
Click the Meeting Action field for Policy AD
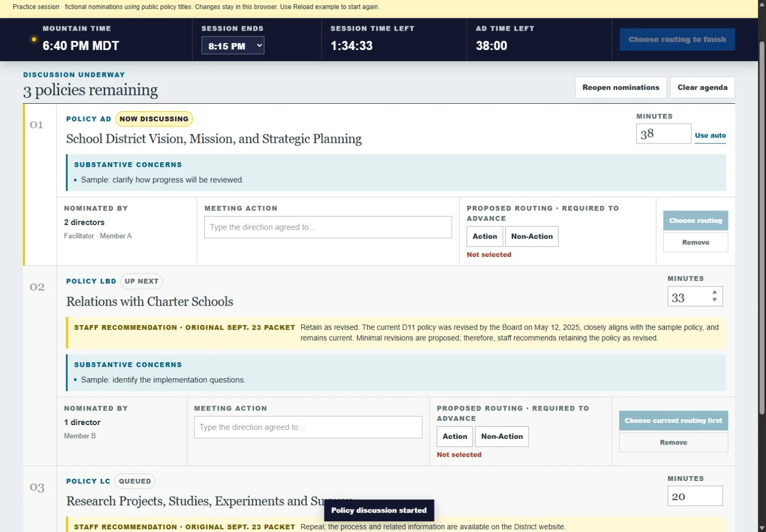pyautogui.click(x=328, y=227)
